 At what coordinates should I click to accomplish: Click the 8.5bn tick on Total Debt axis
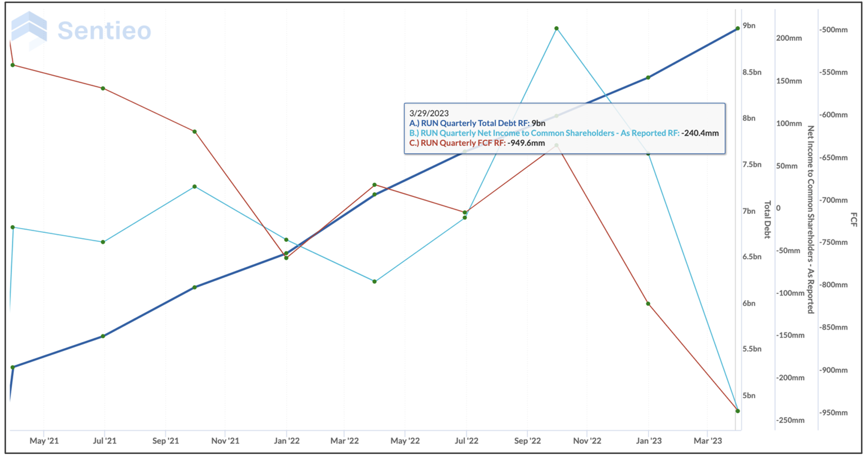(x=752, y=72)
